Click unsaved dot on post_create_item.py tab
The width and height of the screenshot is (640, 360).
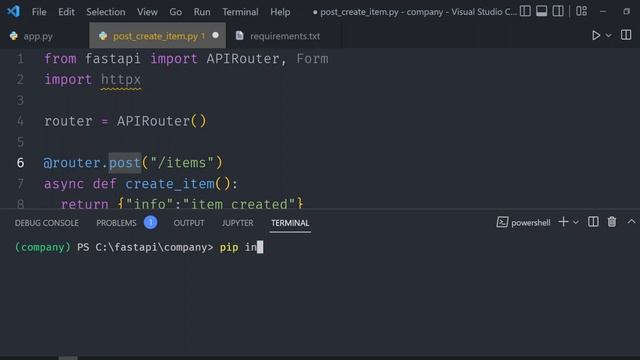(x=216, y=36)
